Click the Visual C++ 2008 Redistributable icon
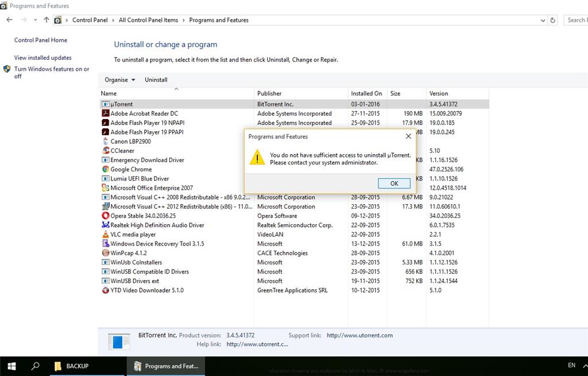The width and height of the screenshot is (588, 376). pos(106,197)
